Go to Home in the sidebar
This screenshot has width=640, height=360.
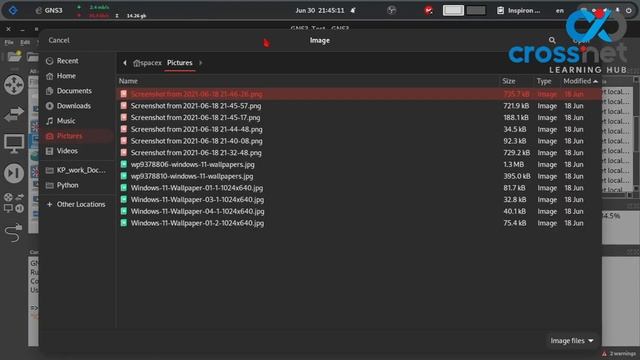66,76
